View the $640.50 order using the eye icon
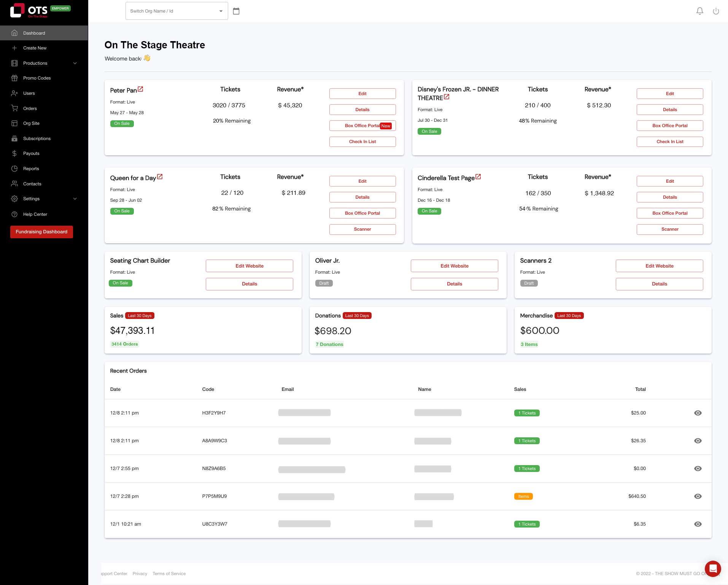 pos(698,496)
